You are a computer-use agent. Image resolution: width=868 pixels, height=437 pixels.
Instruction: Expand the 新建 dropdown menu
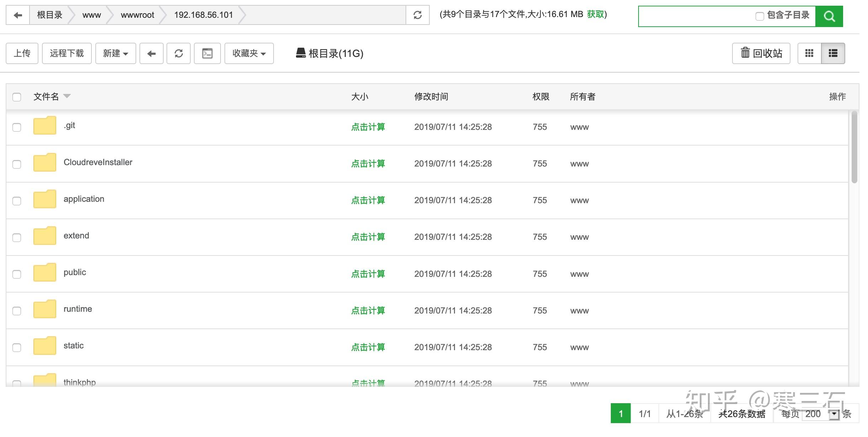(115, 53)
